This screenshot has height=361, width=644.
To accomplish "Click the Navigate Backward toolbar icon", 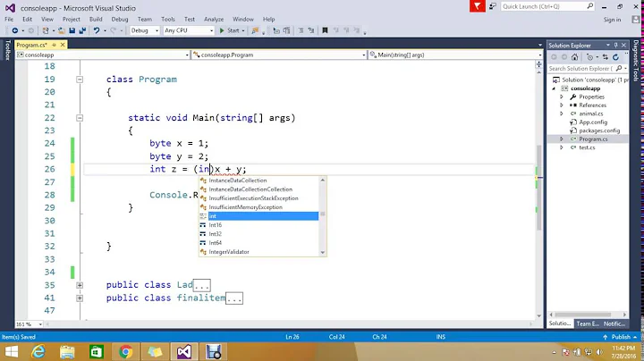I will [14, 30].
